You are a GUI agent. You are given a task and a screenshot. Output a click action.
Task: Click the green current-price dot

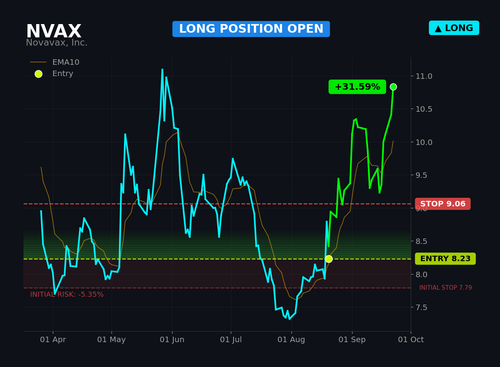click(393, 87)
